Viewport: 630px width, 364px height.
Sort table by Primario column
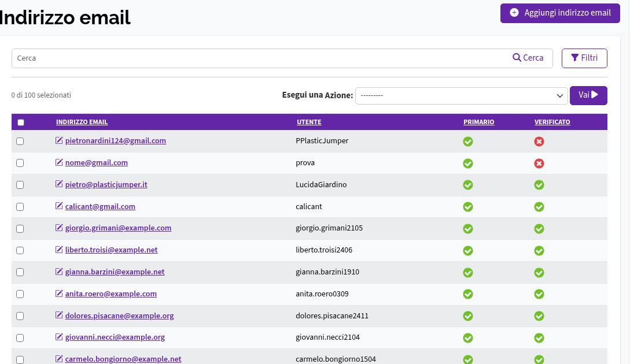pyautogui.click(x=478, y=122)
